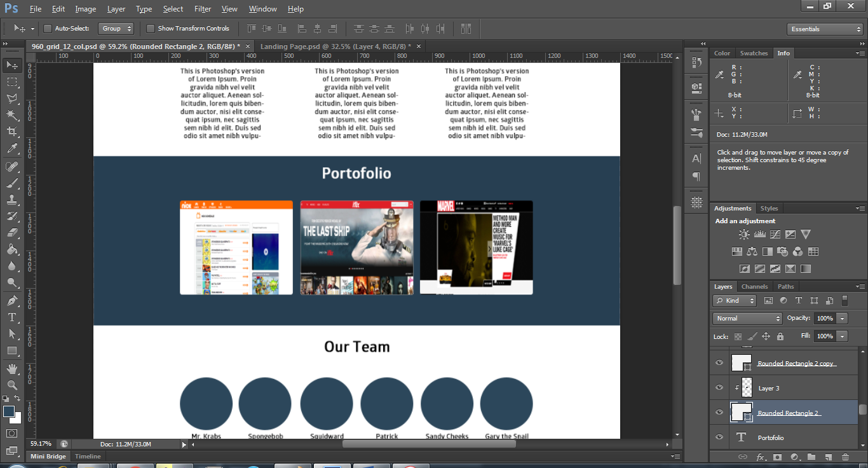Open the Essentials workspace switcher
The height and width of the screenshot is (468, 868).
(824, 29)
